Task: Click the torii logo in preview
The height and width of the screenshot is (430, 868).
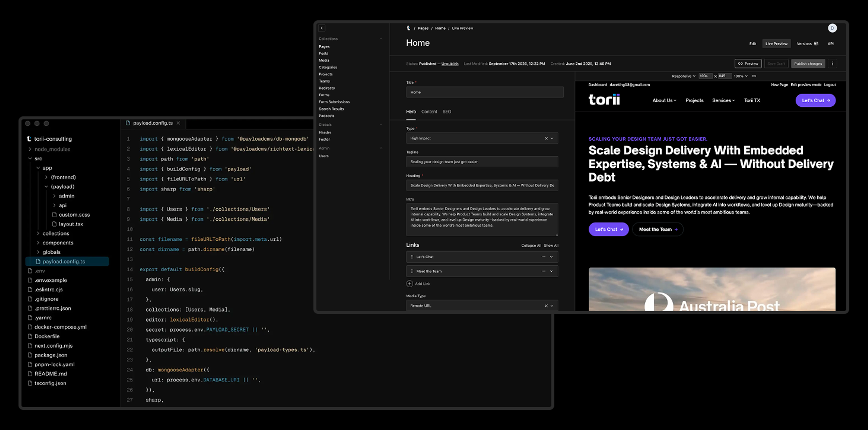Action: tap(604, 100)
